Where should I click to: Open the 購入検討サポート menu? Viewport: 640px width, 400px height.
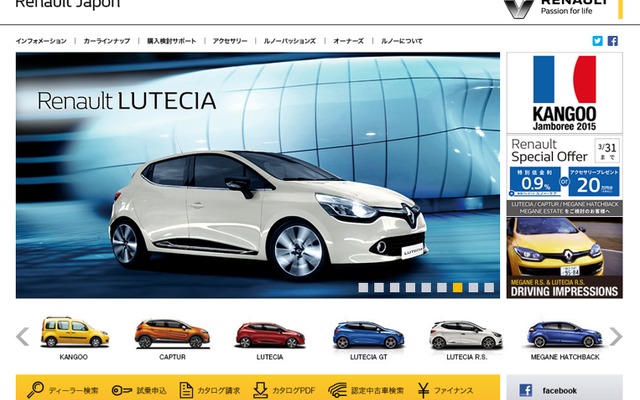pyautogui.click(x=171, y=41)
